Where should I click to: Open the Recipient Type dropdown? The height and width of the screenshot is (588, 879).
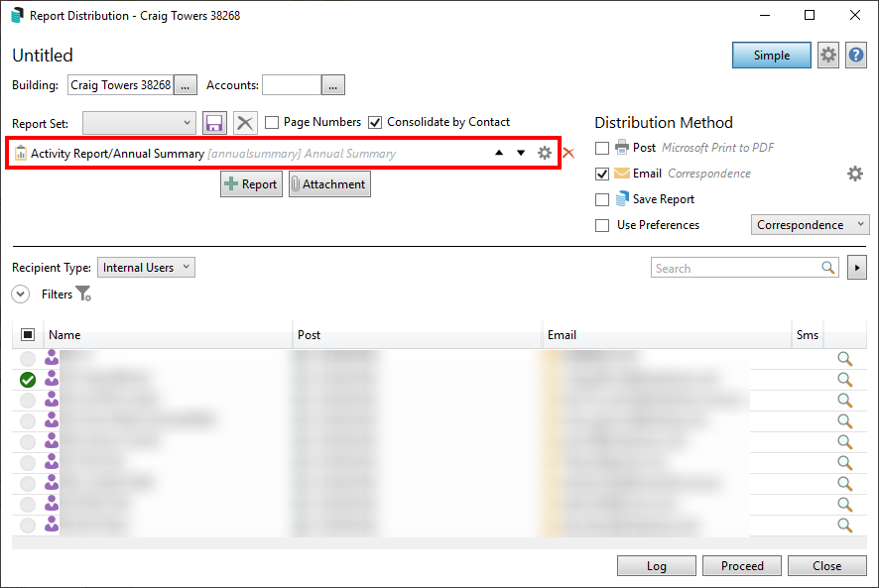tap(146, 268)
